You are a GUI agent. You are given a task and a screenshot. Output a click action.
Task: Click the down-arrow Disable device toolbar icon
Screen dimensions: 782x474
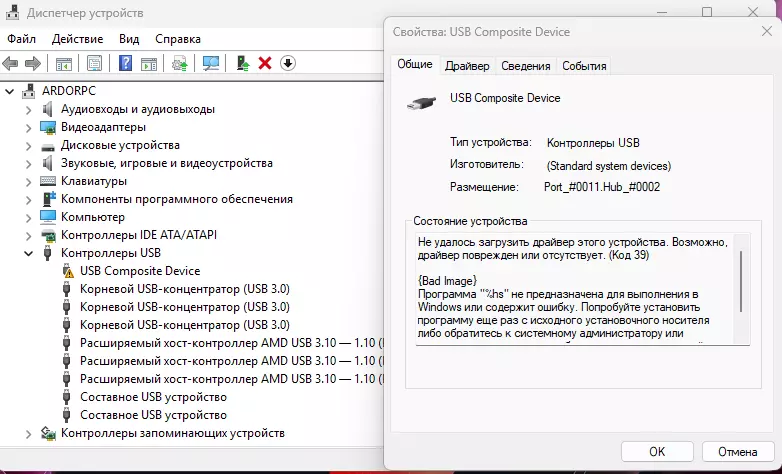(x=288, y=63)
